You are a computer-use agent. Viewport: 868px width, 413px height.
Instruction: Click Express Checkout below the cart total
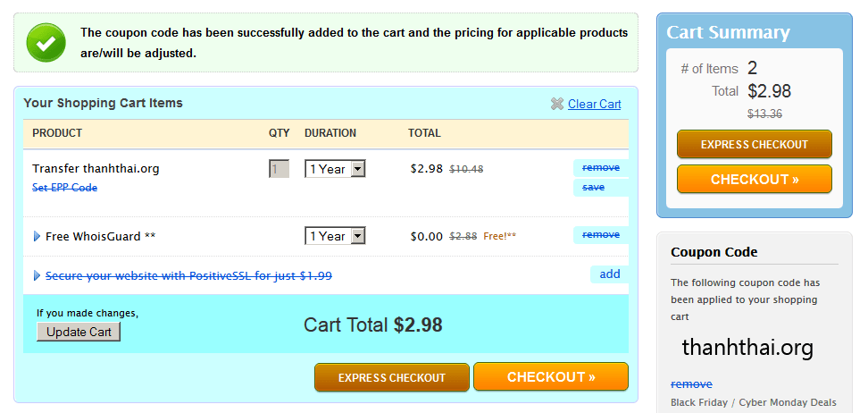[x=391, y=377]
